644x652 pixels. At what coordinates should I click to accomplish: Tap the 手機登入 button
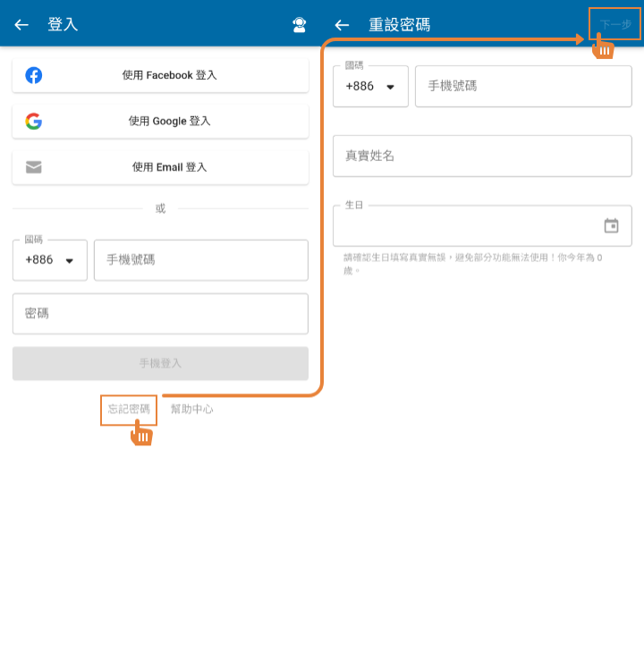[x=160, y=363]
